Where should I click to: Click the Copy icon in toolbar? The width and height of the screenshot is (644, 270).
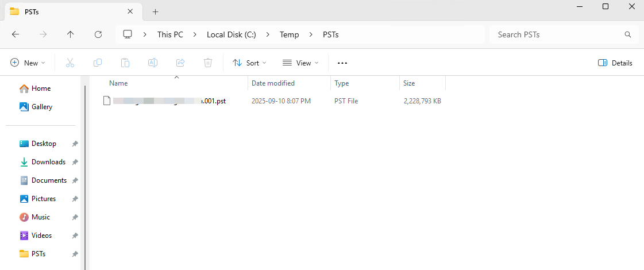98,63
